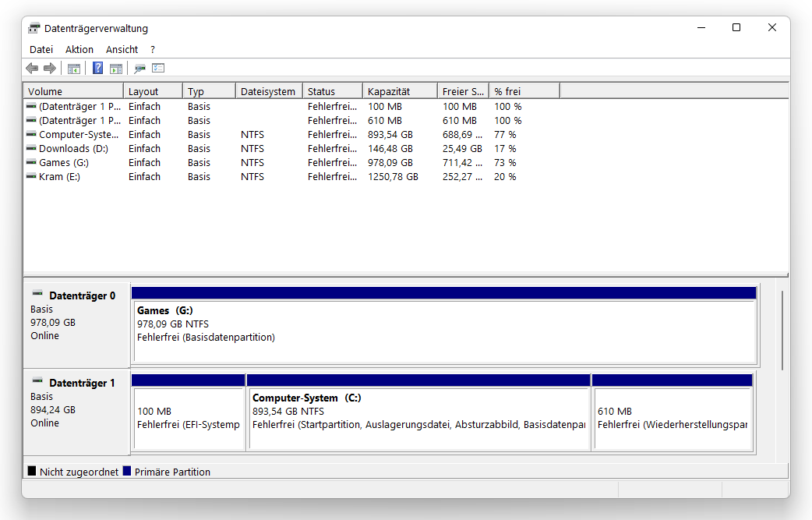Click the vertical scrollbar in the disk pane
The width and height of the screenshot is (812, 520).
(x=782, y=331)
